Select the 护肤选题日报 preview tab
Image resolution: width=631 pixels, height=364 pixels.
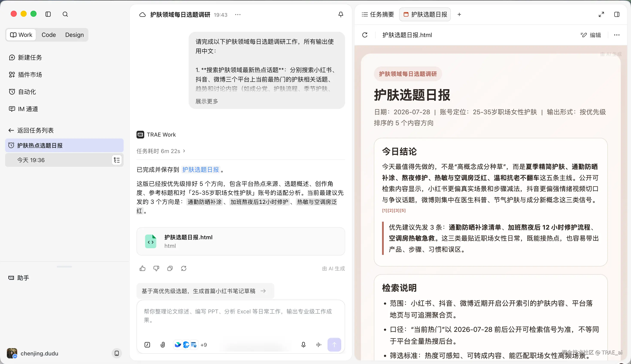425,15
